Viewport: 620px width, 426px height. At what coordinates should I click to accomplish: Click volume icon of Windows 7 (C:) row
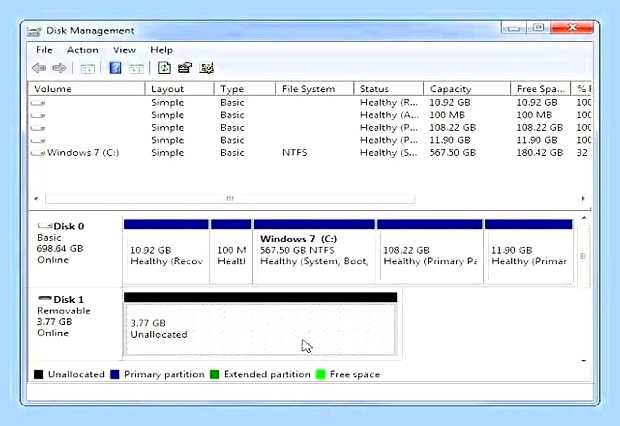38,153
